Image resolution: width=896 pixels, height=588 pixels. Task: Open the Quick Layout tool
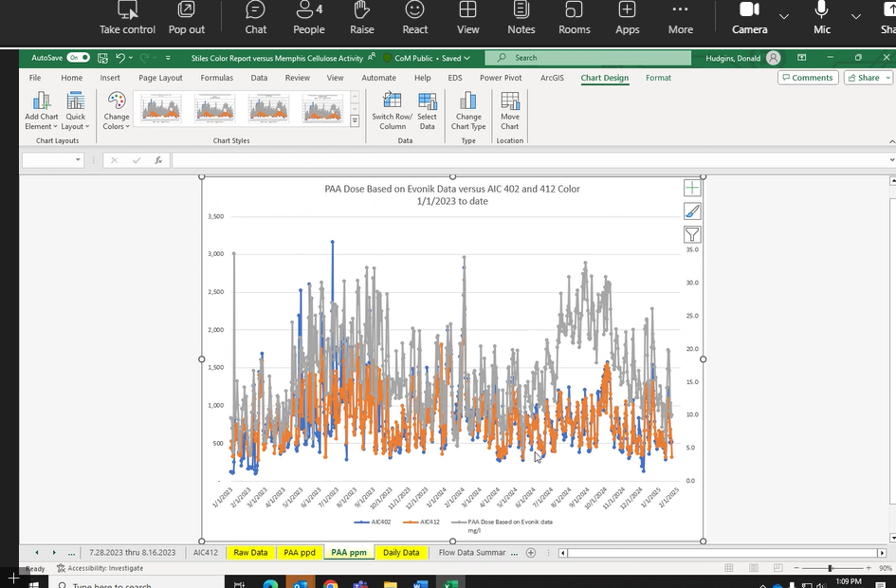click(76, 102)
